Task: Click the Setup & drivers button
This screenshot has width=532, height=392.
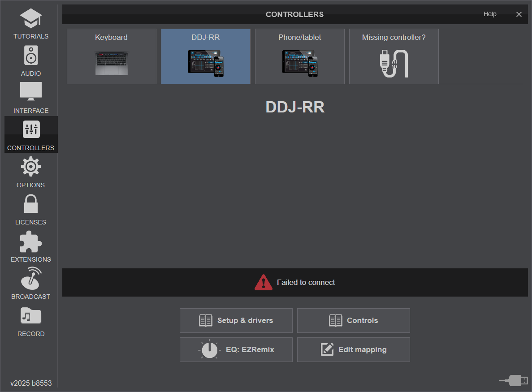Action: click(x=236, y=320)
